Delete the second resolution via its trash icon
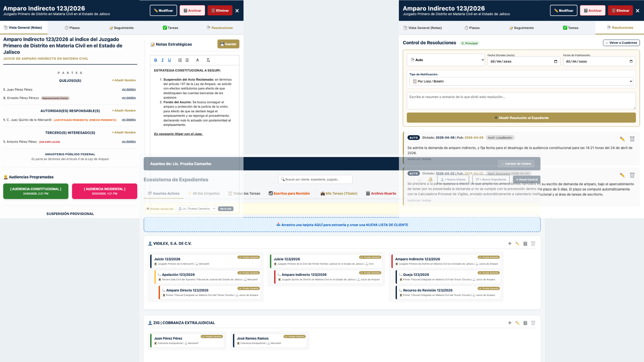644x362 pixels. tap(632, 175)
